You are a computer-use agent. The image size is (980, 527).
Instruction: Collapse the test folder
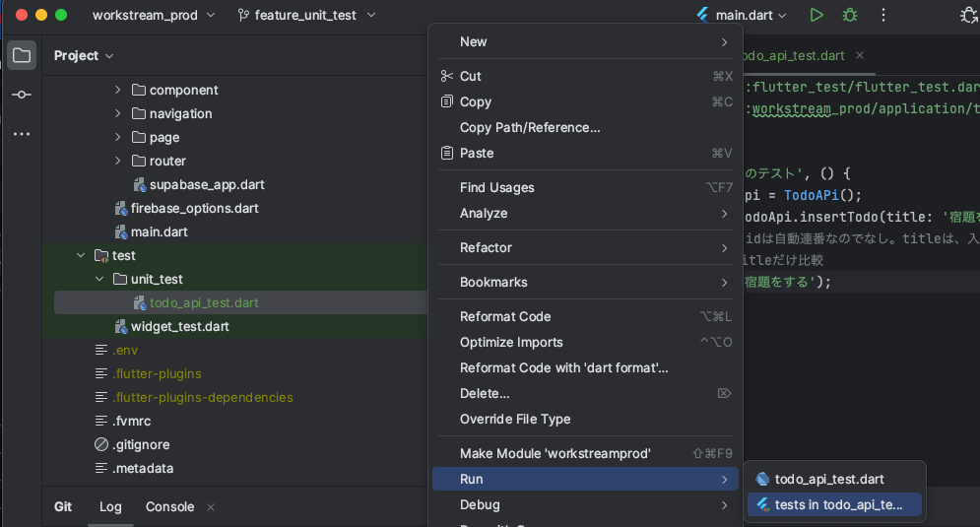click(81, 256)
